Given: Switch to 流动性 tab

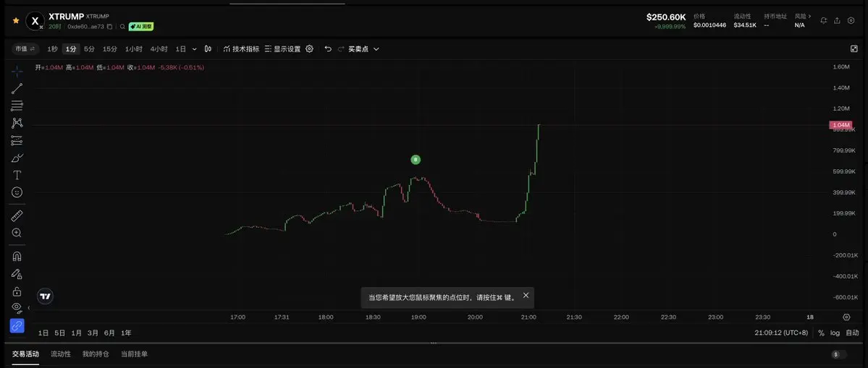Looking at the screenshot, I should click(x=60, y=354).
